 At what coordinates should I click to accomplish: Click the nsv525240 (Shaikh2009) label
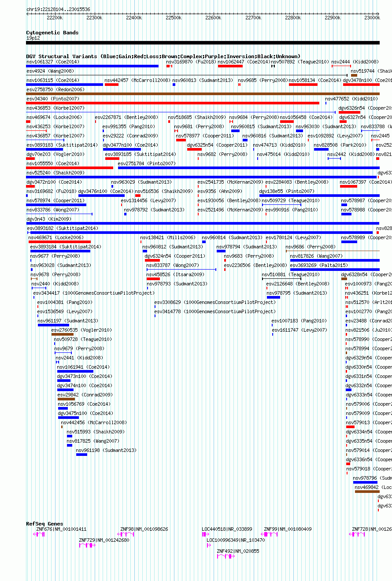55,173
